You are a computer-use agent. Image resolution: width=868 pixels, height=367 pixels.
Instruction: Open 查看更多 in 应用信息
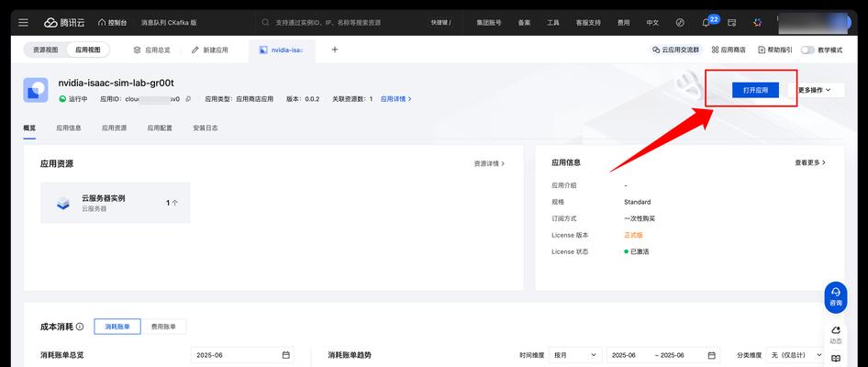pyautogui.click(x=810, y=162)
